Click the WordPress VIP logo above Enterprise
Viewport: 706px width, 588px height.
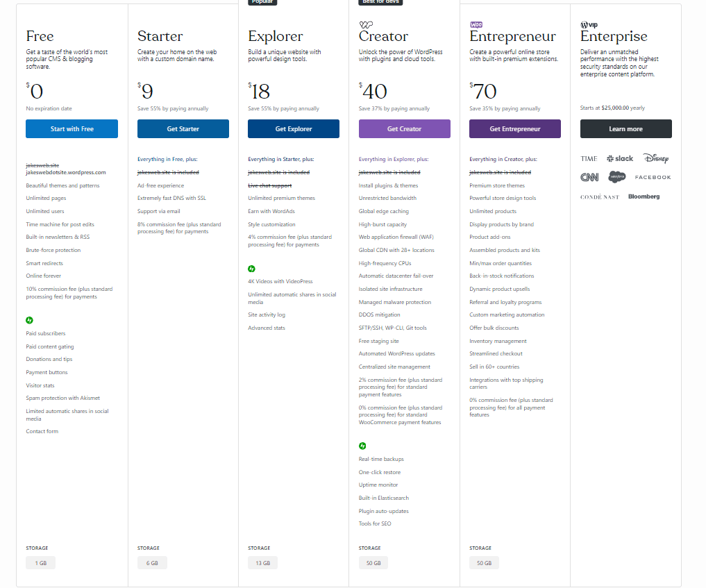589,24
